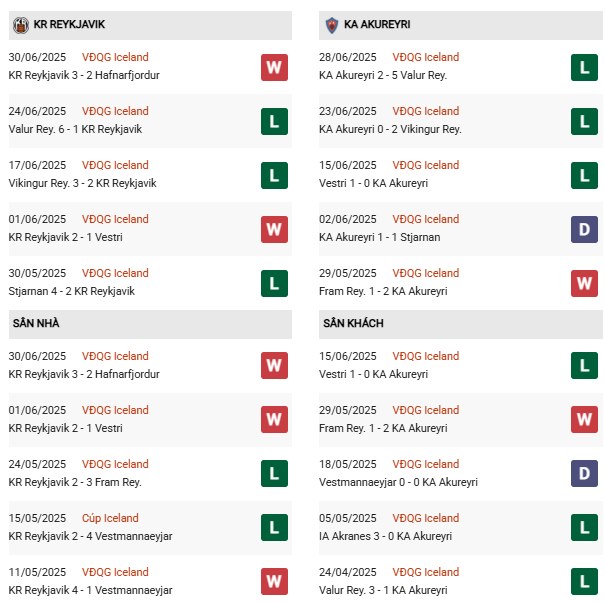
Task: Click the L badge for Valur 6-1 KR Reykjavik
Action: 274,121
